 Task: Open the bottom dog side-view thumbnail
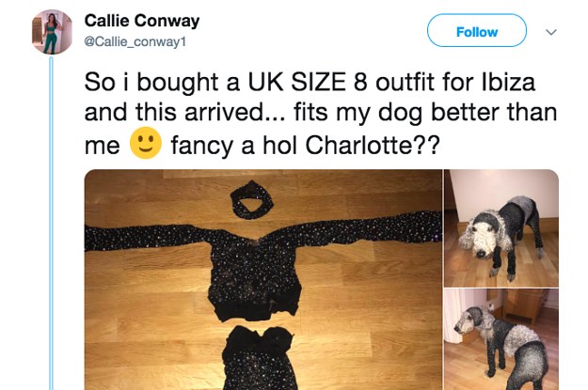tap(501, 339)
